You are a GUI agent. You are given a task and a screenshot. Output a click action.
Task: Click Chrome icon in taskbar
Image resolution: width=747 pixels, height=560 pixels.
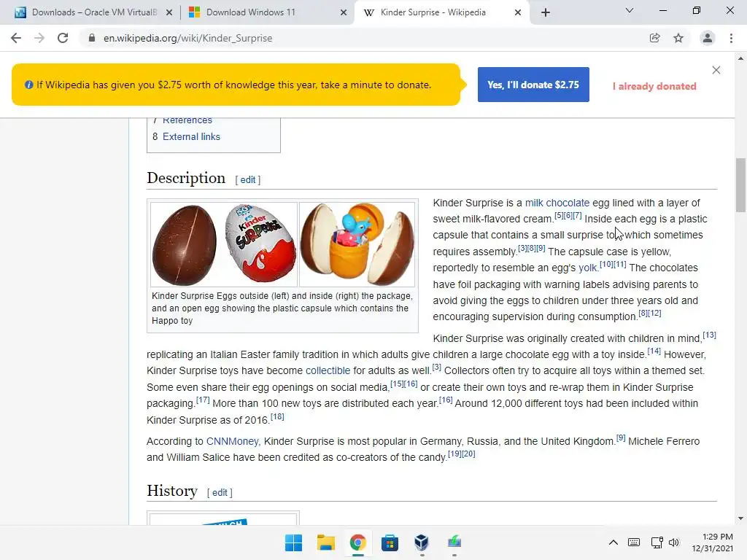pyautogui.click(x=357, y=542)
